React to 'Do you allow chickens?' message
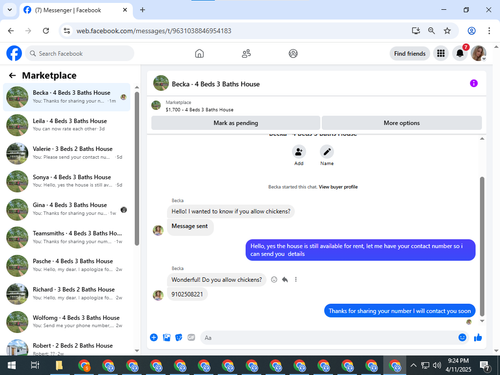 274,280
